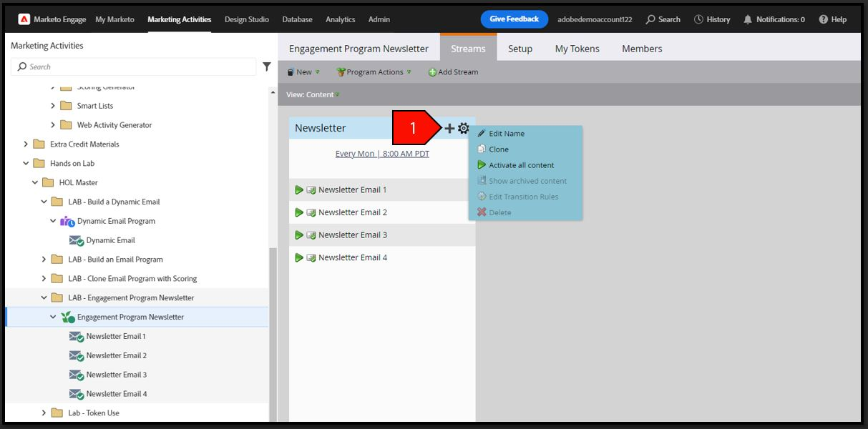The width and height of the screenshot is (868, 429).
Task: Open the Program Actions dropdown
Action: point(374,72)
